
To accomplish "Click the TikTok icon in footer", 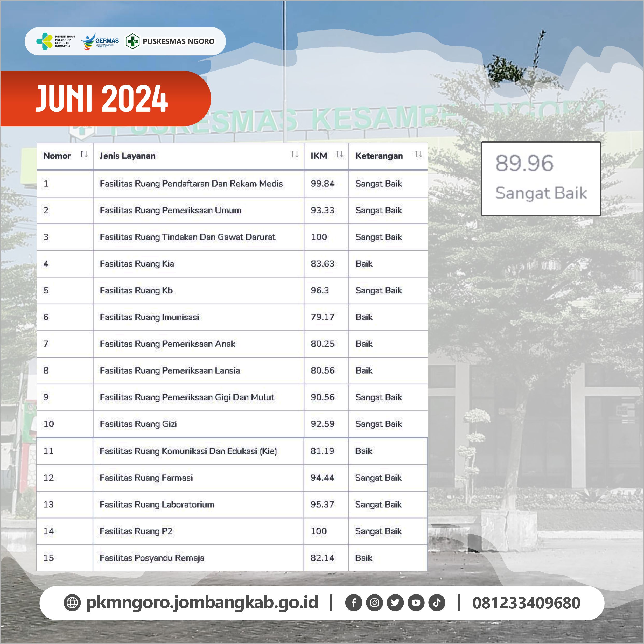I will (437, 603).
